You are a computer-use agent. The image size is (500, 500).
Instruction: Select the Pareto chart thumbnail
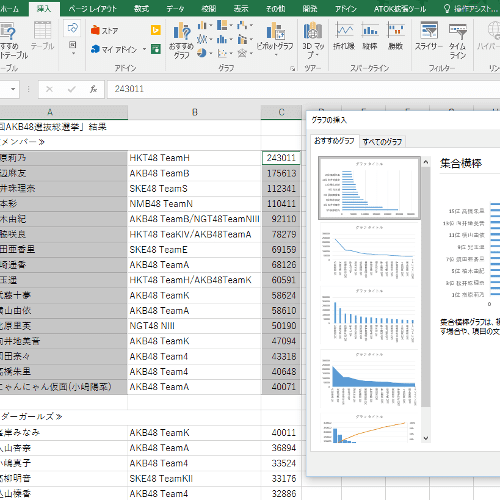pos(369,428)
